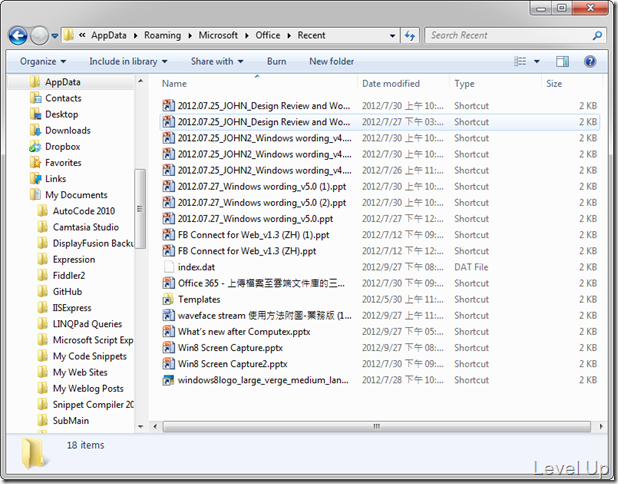Expand the arrow after Roaming breadcrumb
This screenshot has width=618, height=484.
click(190, 36)
